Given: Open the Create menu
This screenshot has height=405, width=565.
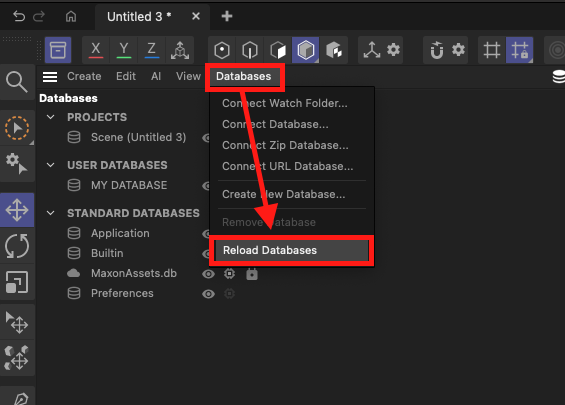Looking at the screenshot, I should click(84, 76).
